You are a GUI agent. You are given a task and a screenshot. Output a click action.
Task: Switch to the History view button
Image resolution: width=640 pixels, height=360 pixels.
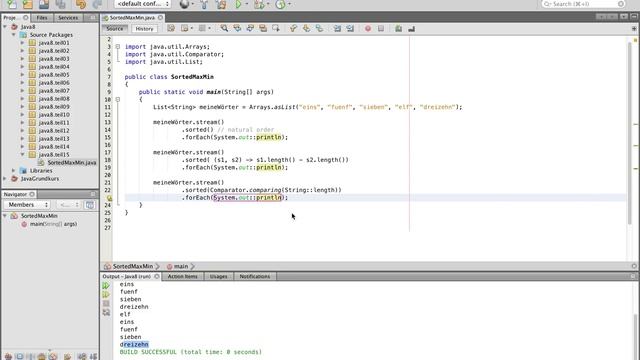tap(144, 29)
